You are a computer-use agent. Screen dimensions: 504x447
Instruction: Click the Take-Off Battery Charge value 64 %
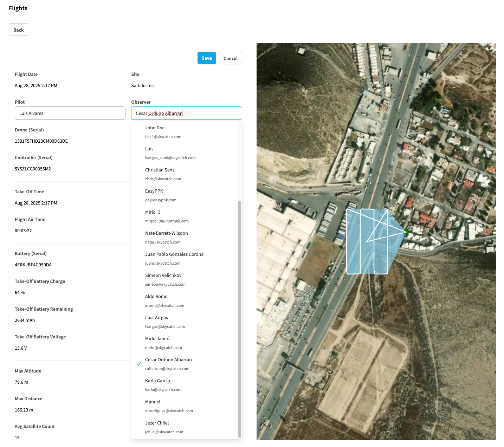20,292
